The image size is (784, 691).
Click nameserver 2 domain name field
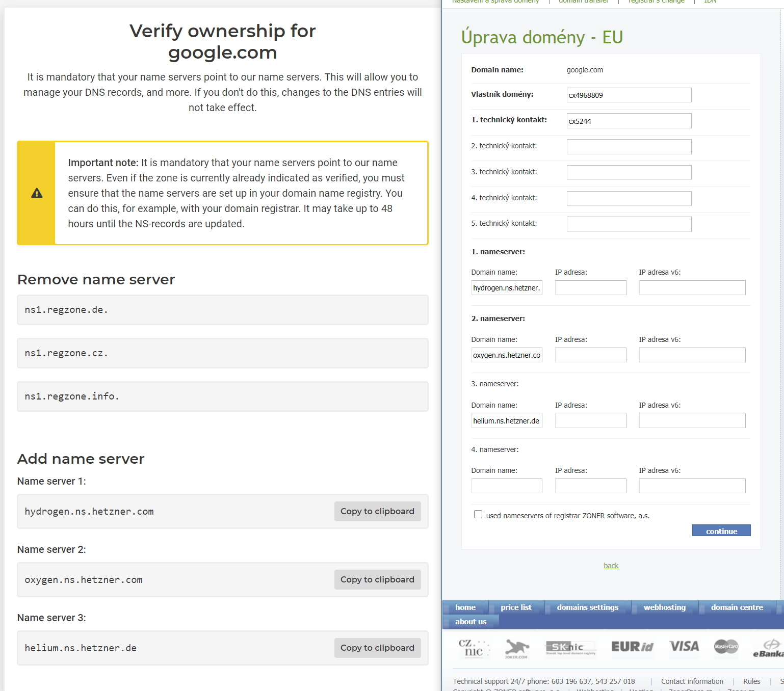tap(507, 355)
